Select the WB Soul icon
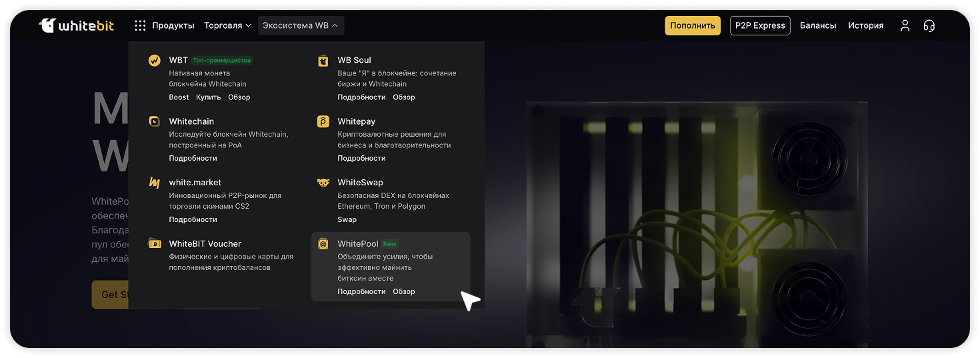Image resolution: width=980 pixels, height=358 pixels. coord(323,61)
